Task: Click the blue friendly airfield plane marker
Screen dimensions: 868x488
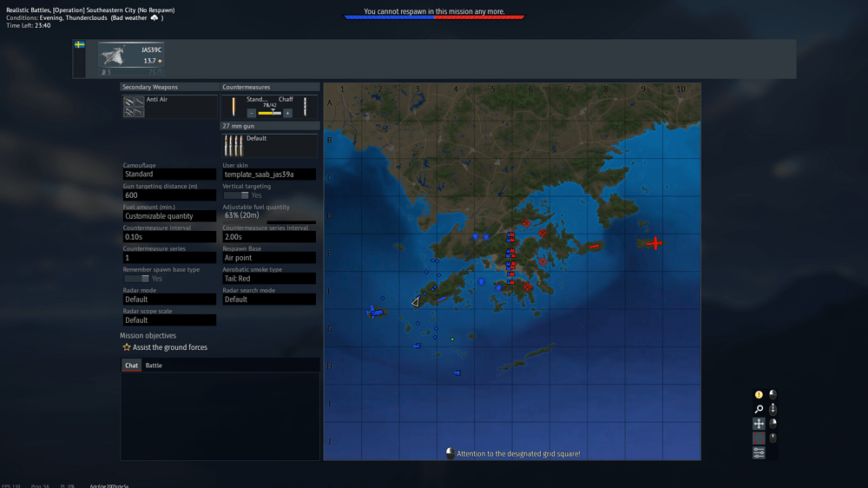Action: [375, 313]
